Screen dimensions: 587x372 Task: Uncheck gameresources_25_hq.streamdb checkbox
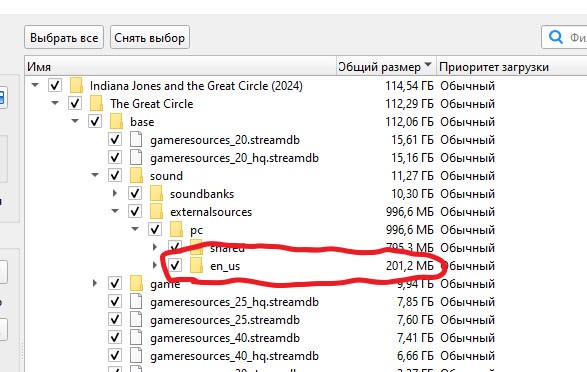115,301
